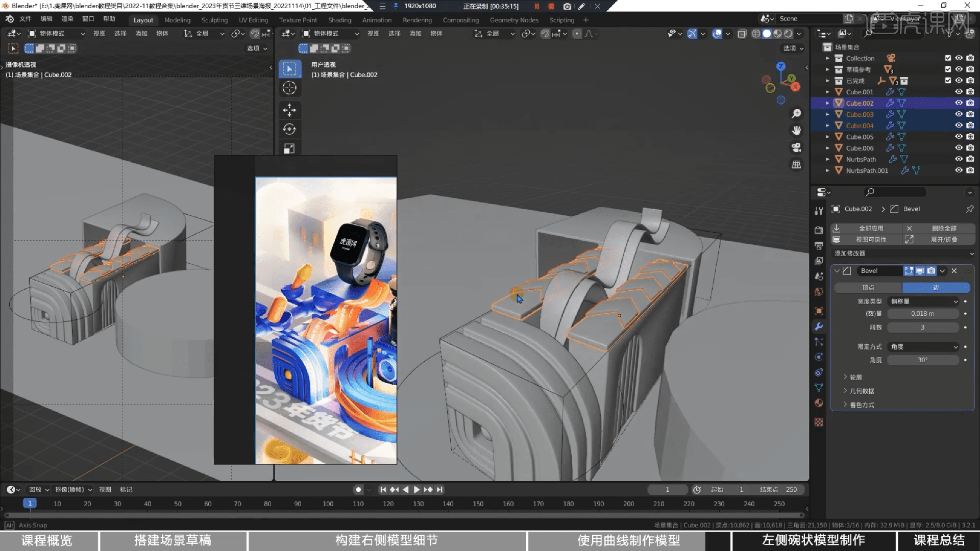Screen dimensions: 980x551
Task: Select the Move tool
Action: tap(289, 110)
